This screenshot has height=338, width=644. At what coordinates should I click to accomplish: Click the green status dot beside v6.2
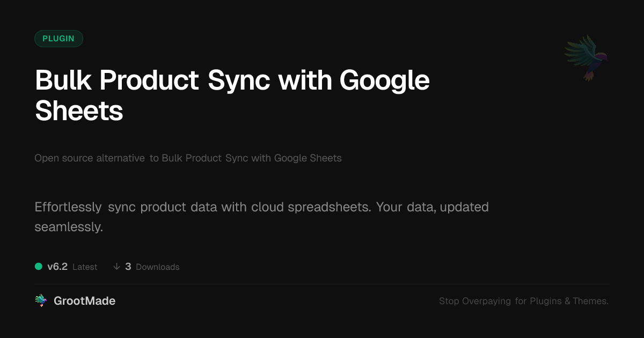pyautogui.click(x=39, y=267)
